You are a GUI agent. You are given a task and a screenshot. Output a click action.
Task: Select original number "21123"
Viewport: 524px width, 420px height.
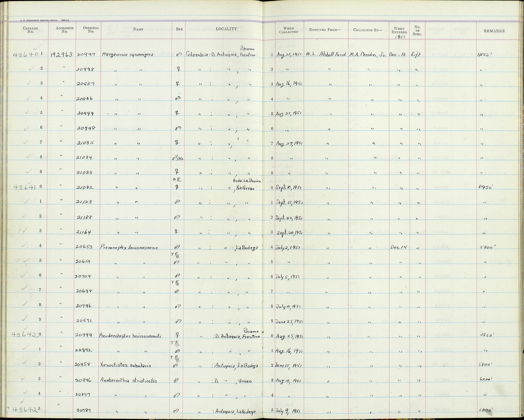(x=84, y=202)
